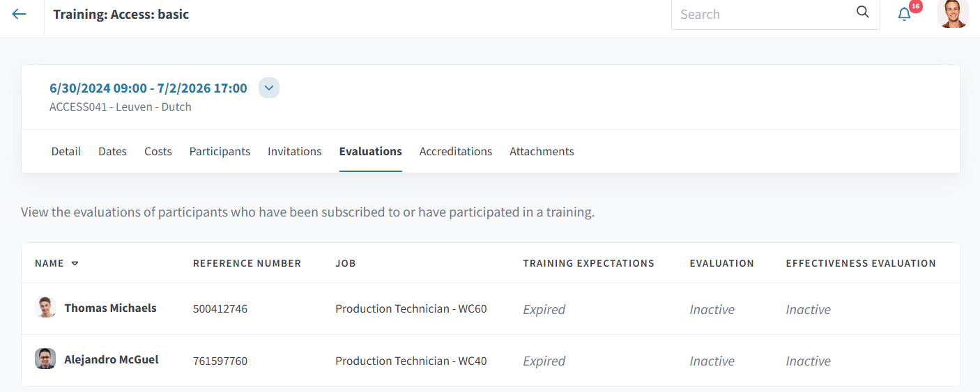Click job Production Technician - WC40

pos(411,361)
